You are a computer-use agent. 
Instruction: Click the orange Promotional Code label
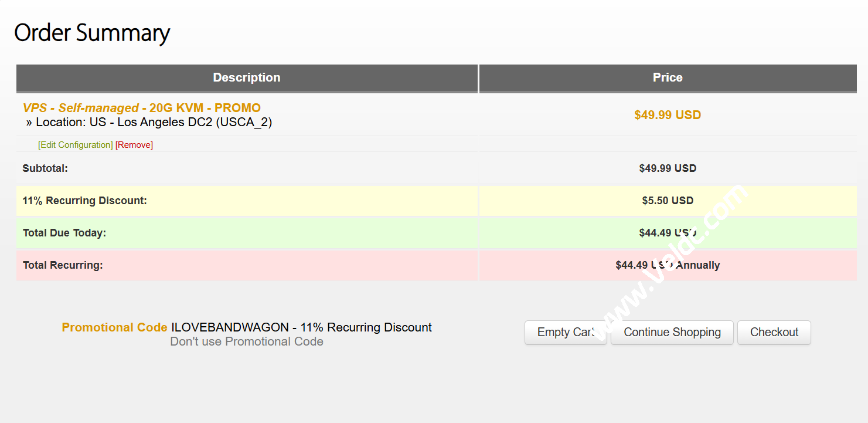point(114,327)
